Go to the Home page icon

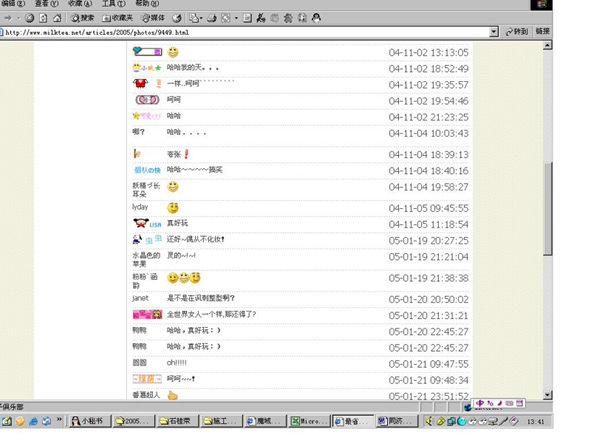click(57, 18)
